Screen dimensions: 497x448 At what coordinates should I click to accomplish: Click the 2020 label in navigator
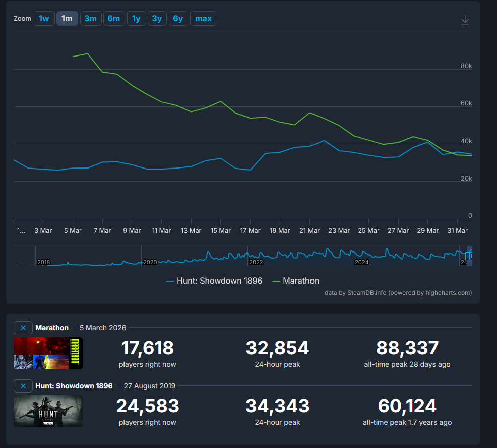[150, 262]
